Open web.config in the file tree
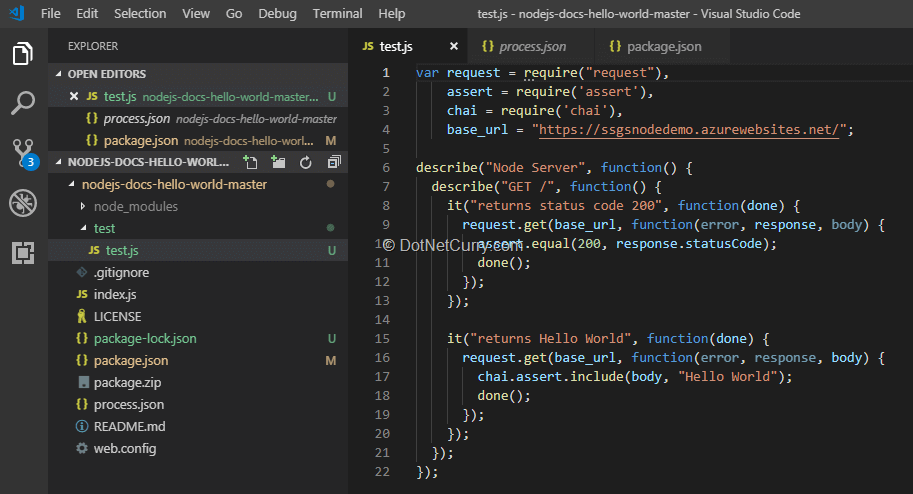 [198, 449]
